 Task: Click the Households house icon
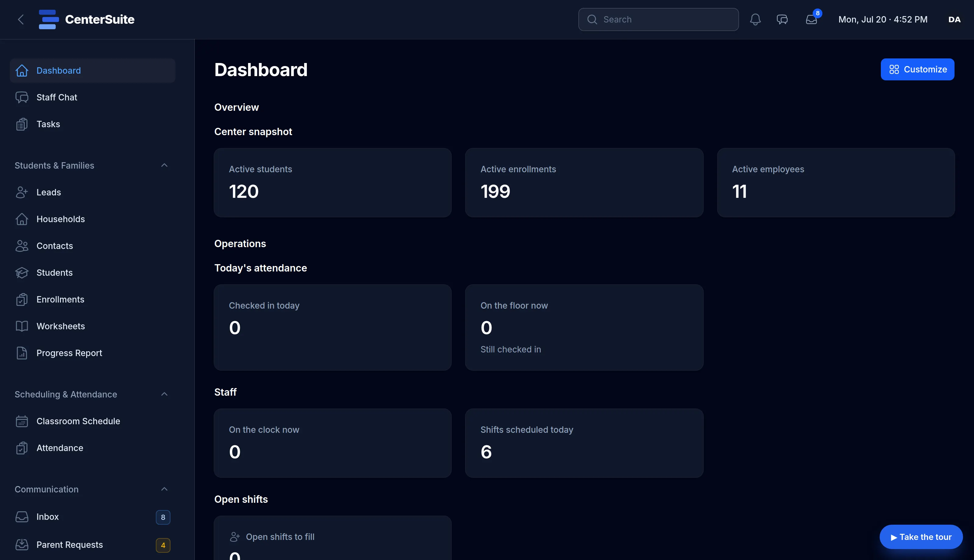(x=22, y=219)
